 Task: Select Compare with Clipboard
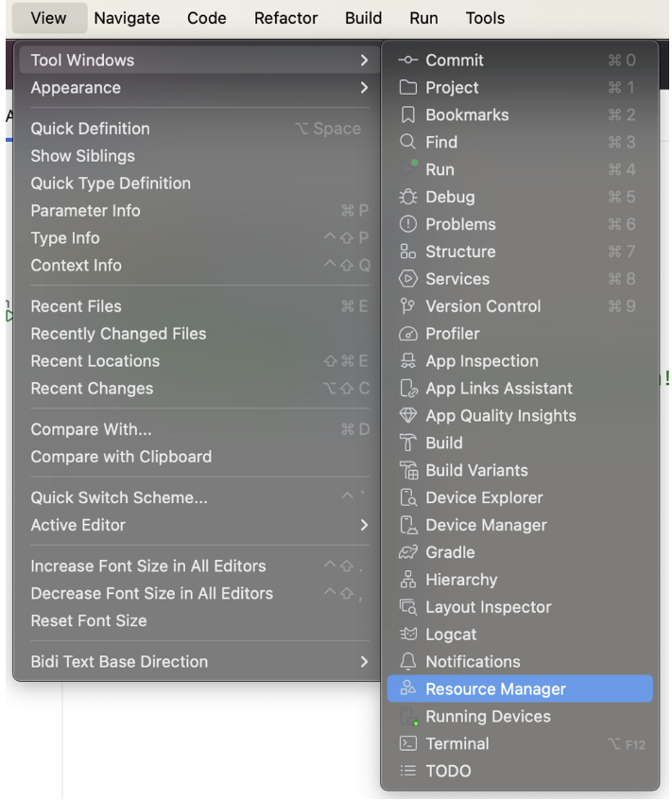point(121,457)
